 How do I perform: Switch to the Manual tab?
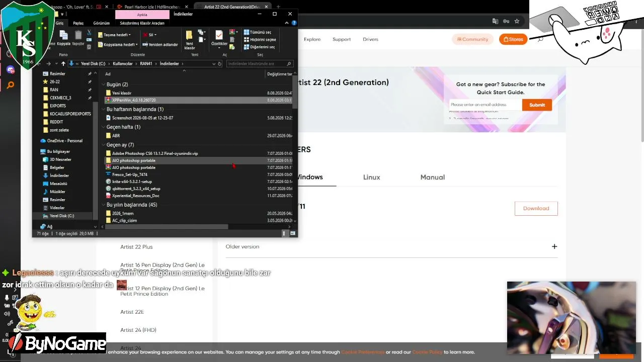(x=433, y=177)
